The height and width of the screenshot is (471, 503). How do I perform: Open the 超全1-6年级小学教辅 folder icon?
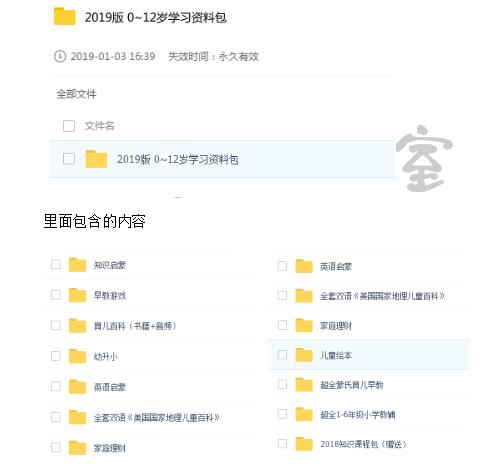click(304, 414)
